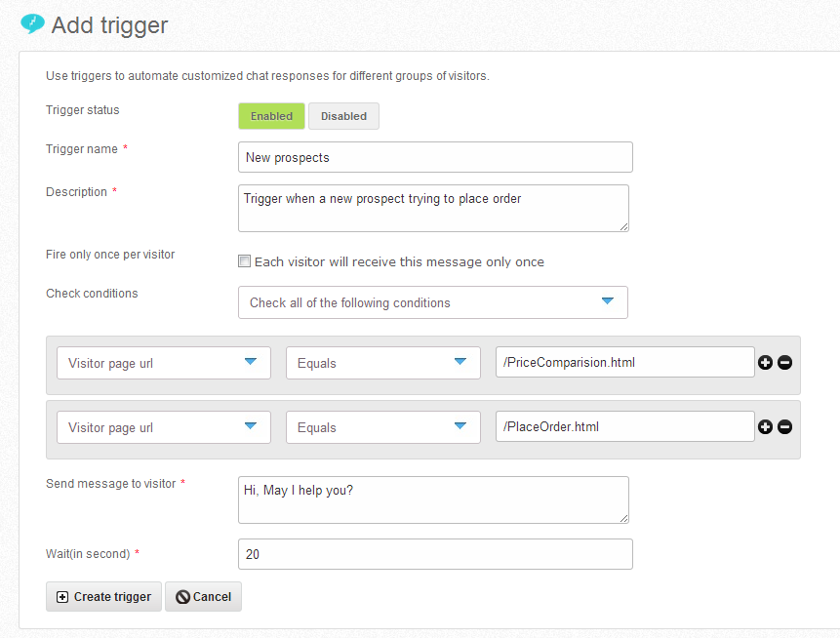Click the Wait in second field

coord(435,554)
